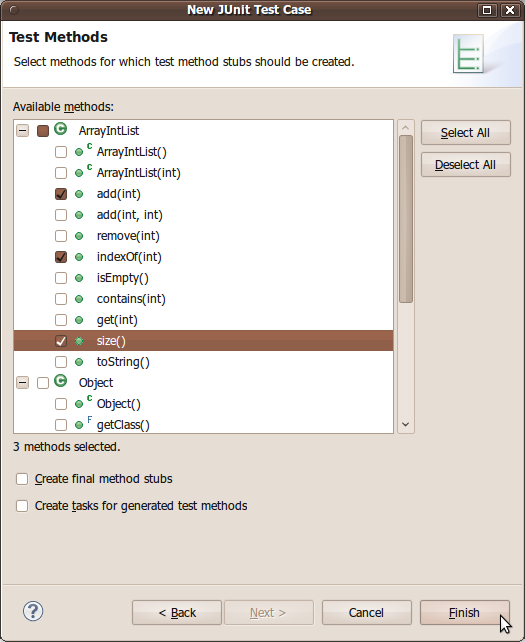
Task: Click the green method icon for add(int, int)
Action: click(79, 215)
